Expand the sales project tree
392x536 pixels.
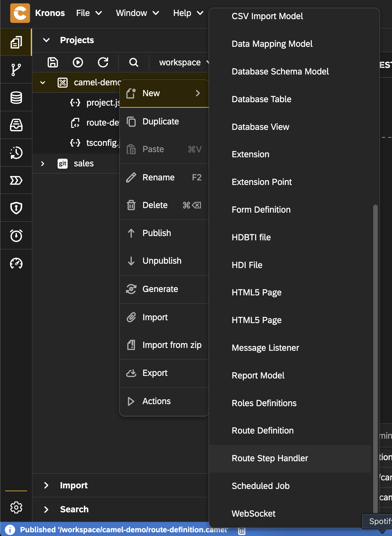[43, 164]
